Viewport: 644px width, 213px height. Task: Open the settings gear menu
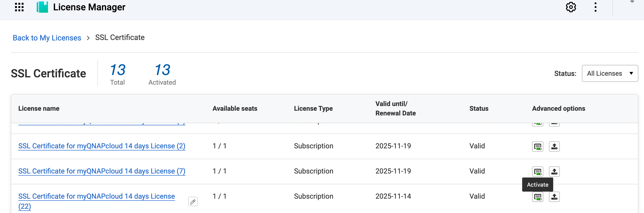[x=571, y=7]
